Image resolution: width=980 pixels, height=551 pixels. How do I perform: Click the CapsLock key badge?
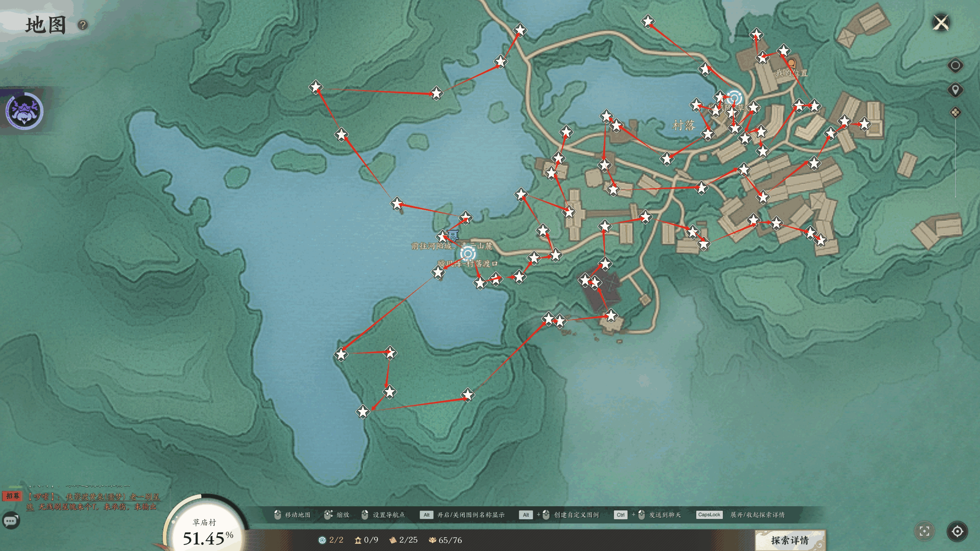tap(709, 515)
